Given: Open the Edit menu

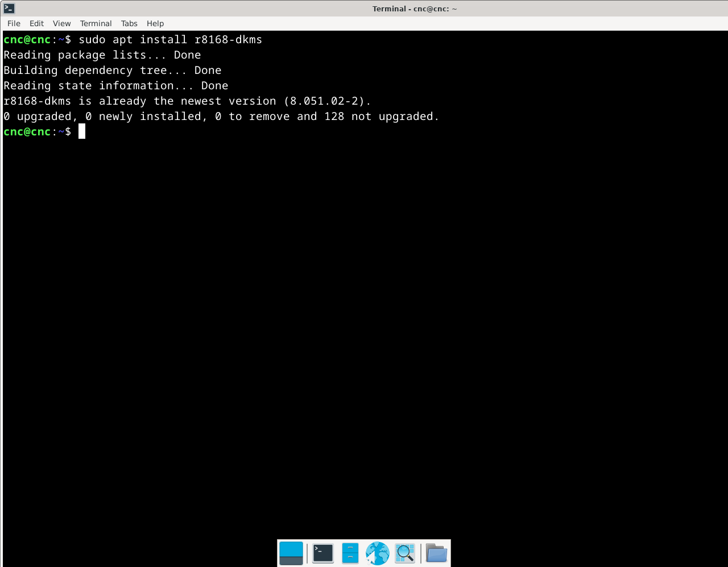Looking at the screenshot, I should pyautogui.click(x=36, y=23).
